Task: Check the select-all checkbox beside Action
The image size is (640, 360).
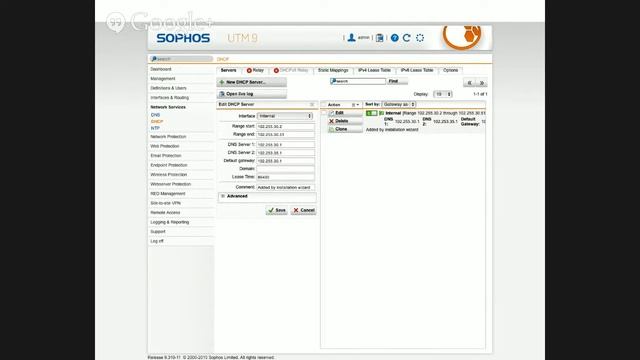Action: (x=324, y=105)
